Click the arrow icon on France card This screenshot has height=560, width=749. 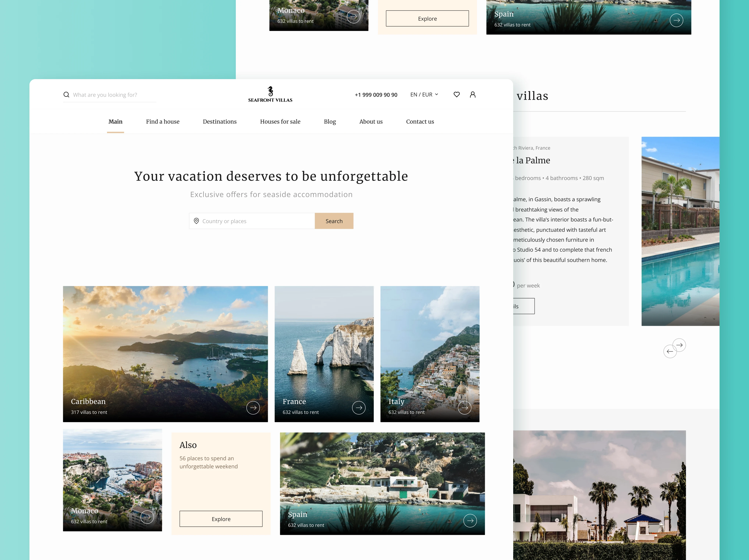tap(359, 408)
